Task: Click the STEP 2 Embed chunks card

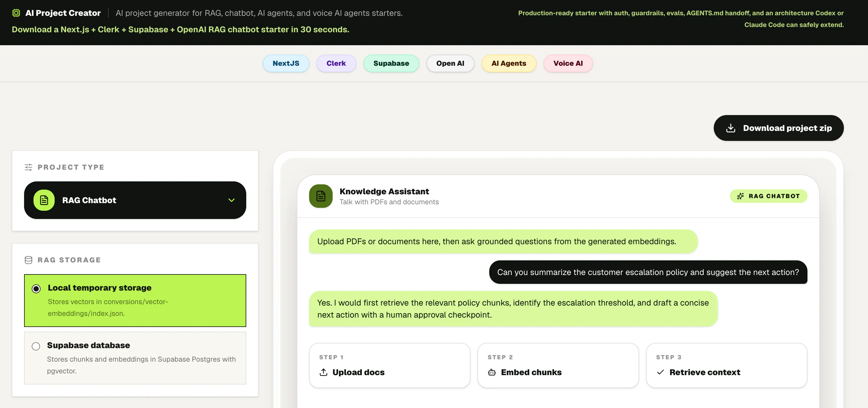Action: [x=558, y=365]
